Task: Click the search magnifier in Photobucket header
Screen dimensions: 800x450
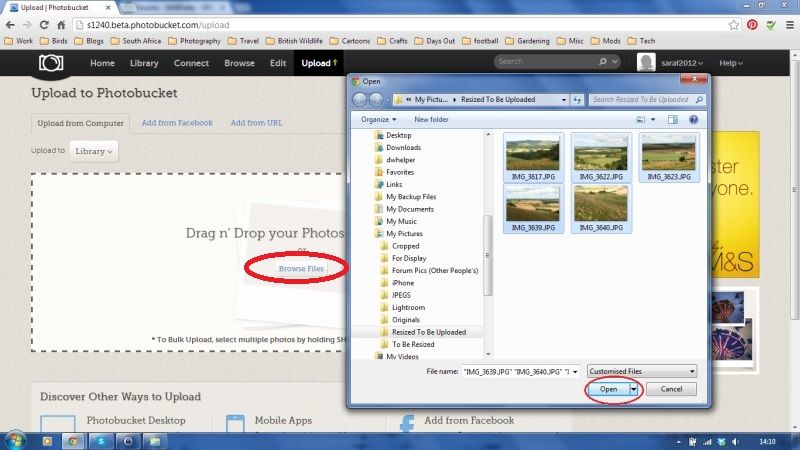Action: (603, 61)
